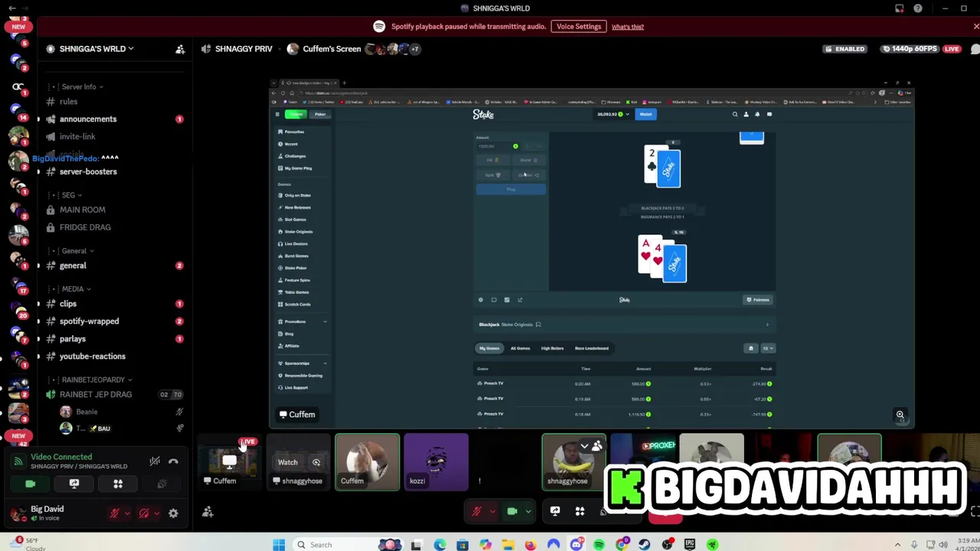Join the FRIDGE DRAG voice channel

pyautogui.click(x=85, y=227)
